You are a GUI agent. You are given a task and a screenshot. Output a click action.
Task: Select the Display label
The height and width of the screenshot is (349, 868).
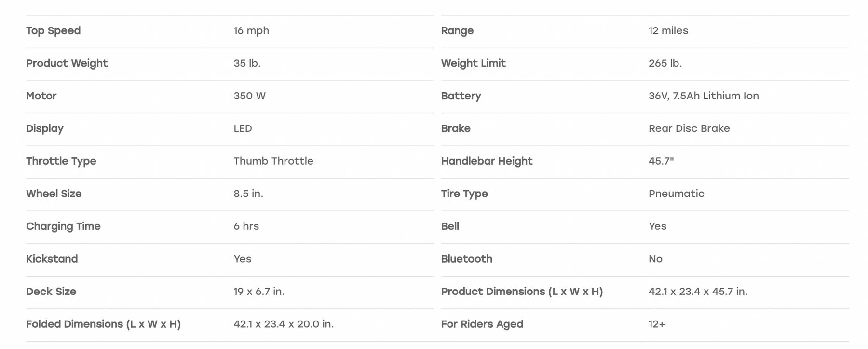click(x=45, y=128)
